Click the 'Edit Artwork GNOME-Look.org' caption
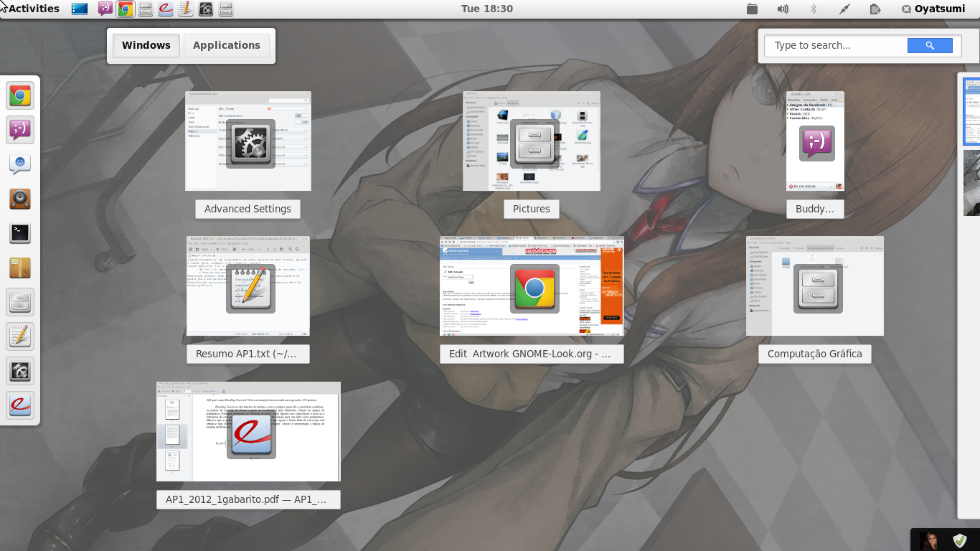 532,354
